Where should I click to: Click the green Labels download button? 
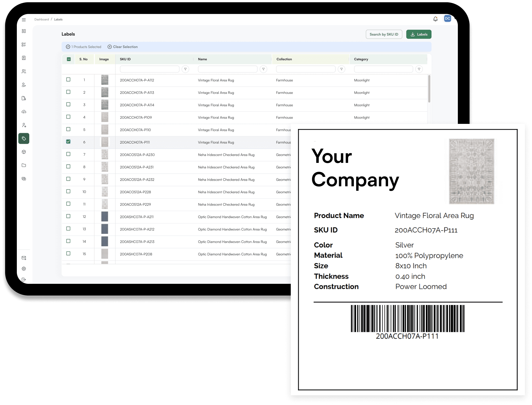(419, 34)
